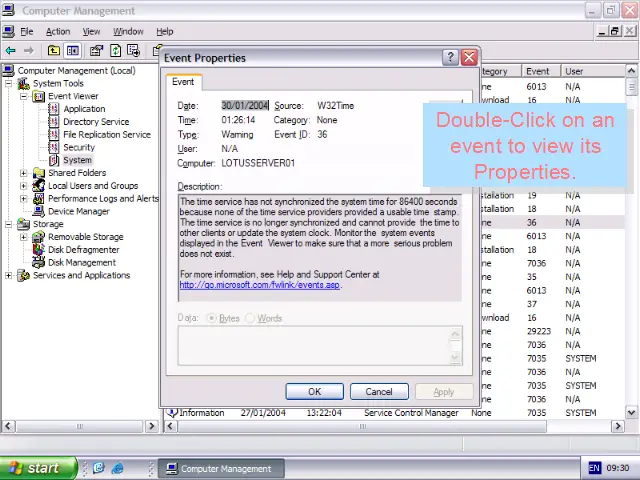Click event ID 29223 in the list
The image size is (640, 480).
point(539,331)
